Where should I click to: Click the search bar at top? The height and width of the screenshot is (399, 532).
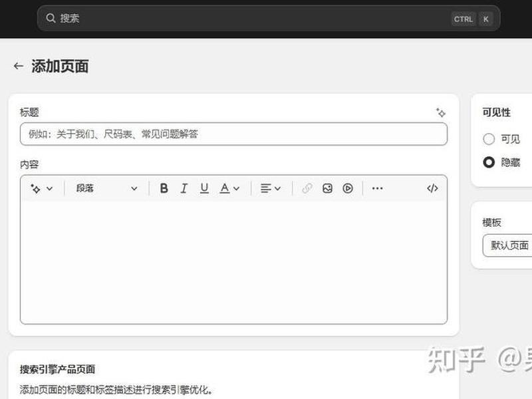coord(269,19)
